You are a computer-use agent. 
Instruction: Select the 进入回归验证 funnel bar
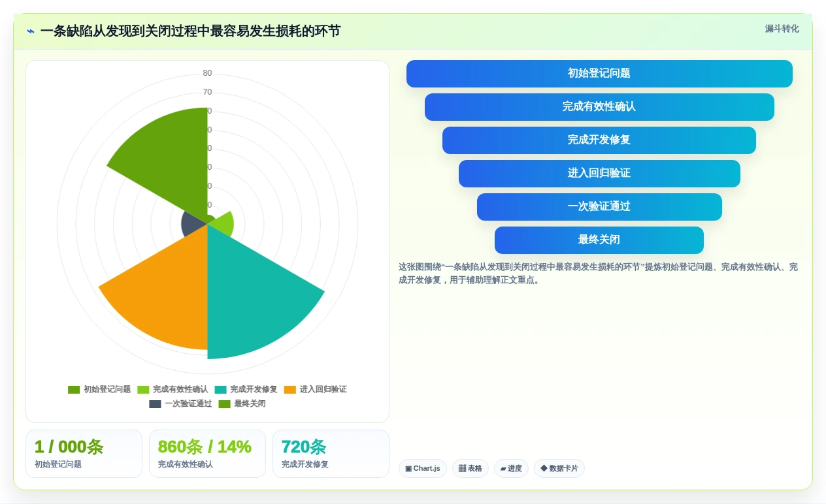tap(599, 174)
